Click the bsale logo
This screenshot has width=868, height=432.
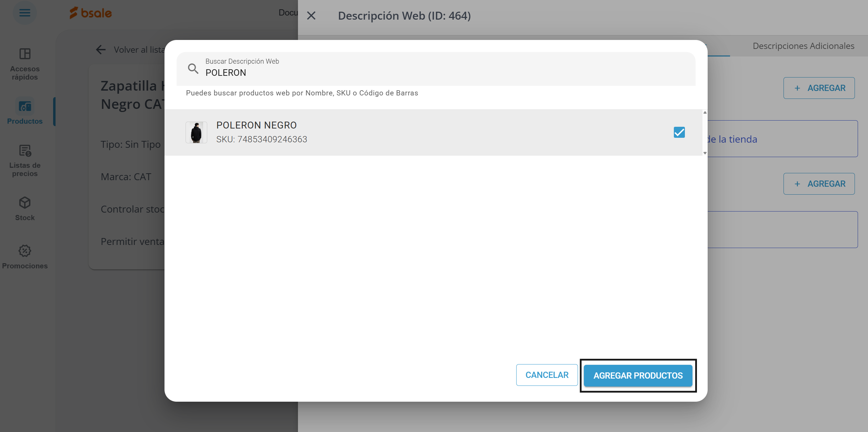point(91,13)
